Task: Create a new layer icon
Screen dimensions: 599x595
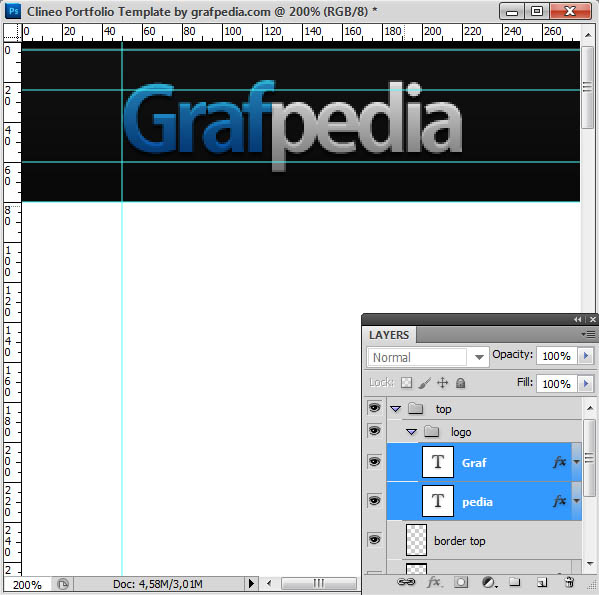Action: tap(542, 582)
